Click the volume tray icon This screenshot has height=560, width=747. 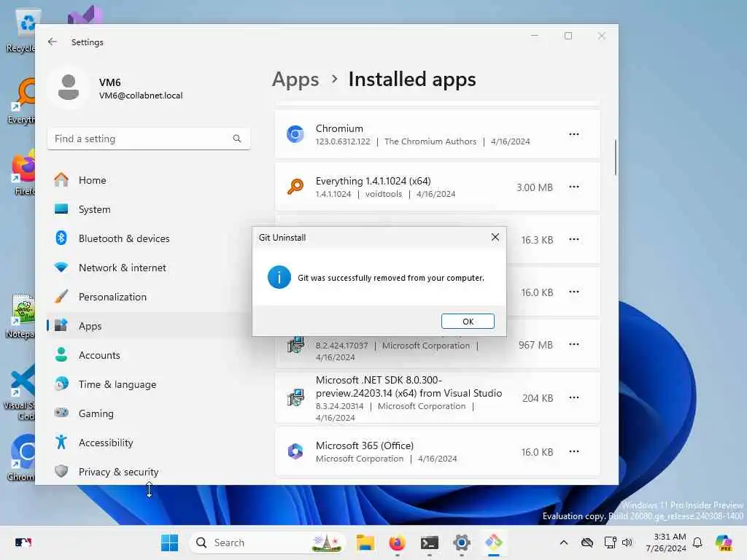click(x=627, y=542)
